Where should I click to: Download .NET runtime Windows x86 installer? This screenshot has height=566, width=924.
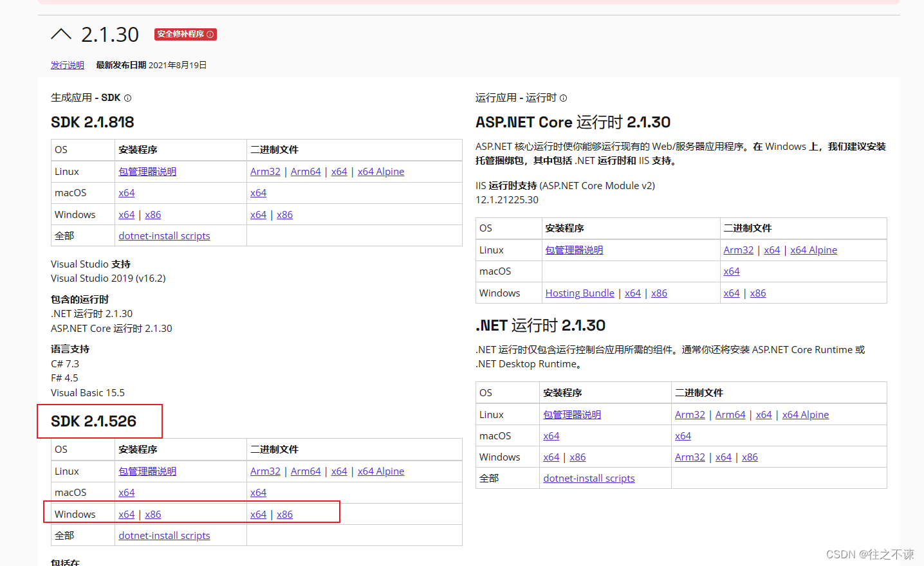[578, 457]
